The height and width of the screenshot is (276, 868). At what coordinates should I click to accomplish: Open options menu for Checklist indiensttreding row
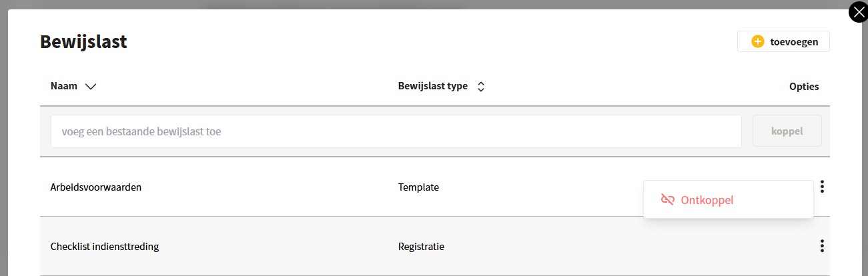coord(822,246)
